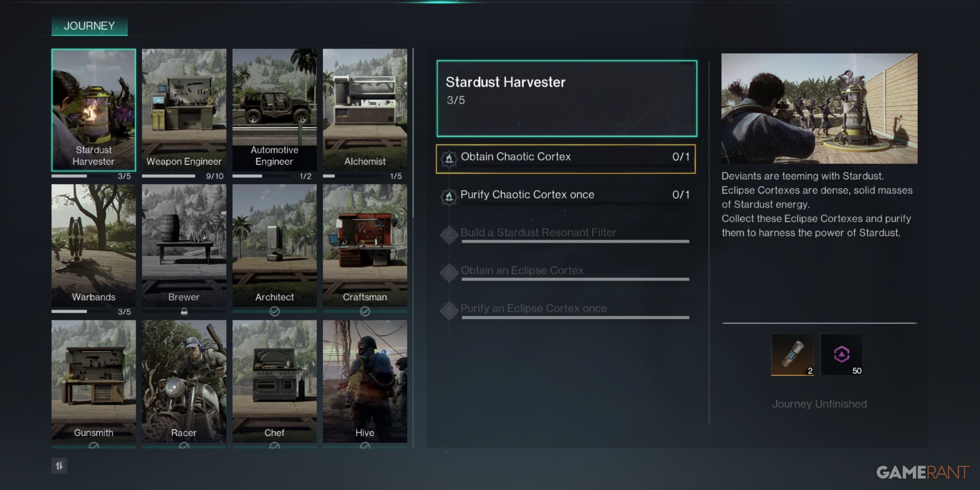
Task: Click the pagination button at bottom left
Action: 60,465
